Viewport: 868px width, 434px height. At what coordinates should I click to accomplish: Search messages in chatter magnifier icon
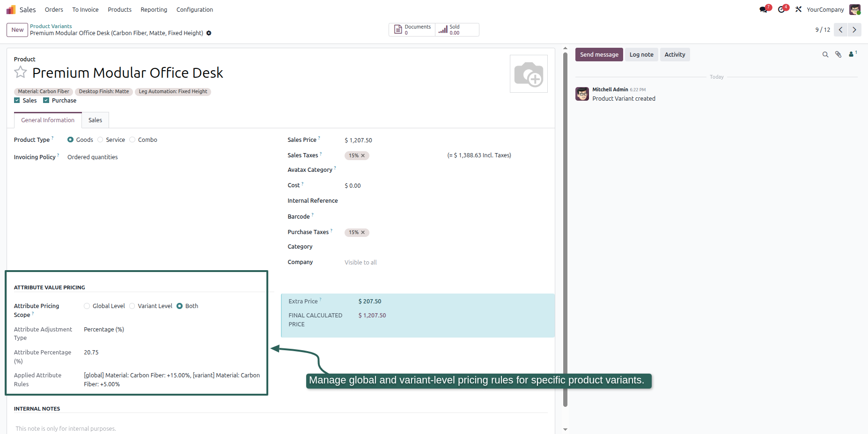[825, 55]
